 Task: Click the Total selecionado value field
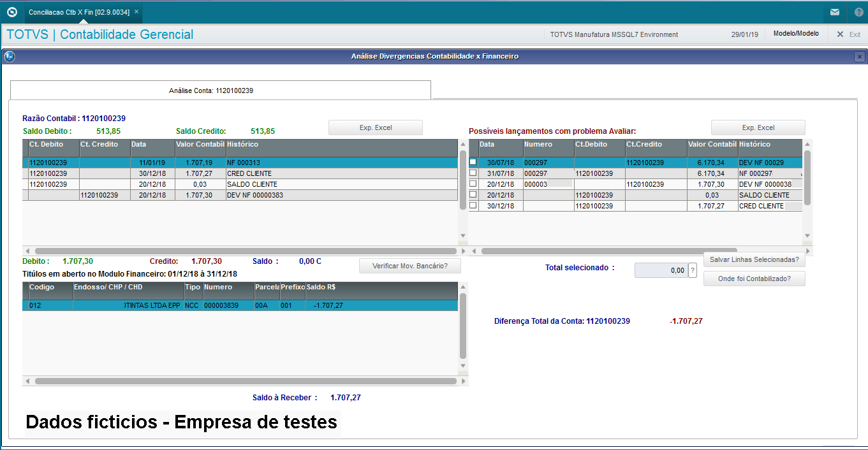click(661, 270)
